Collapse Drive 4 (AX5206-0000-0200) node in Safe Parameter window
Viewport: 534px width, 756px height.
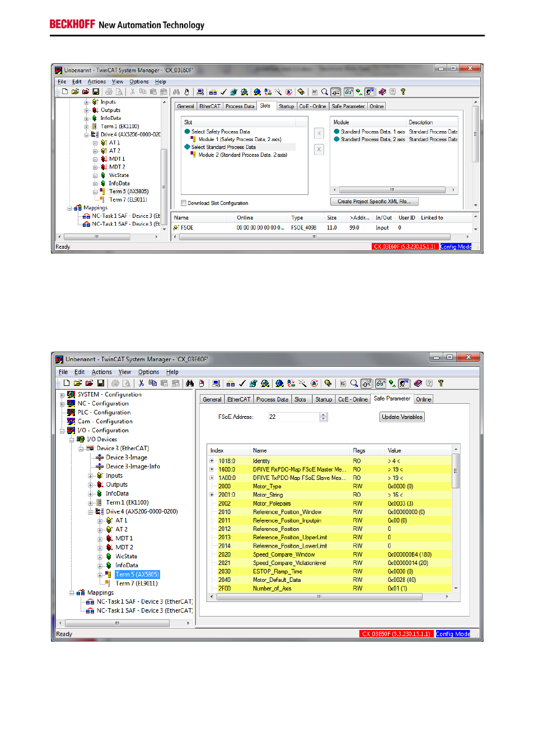point(90,512)
